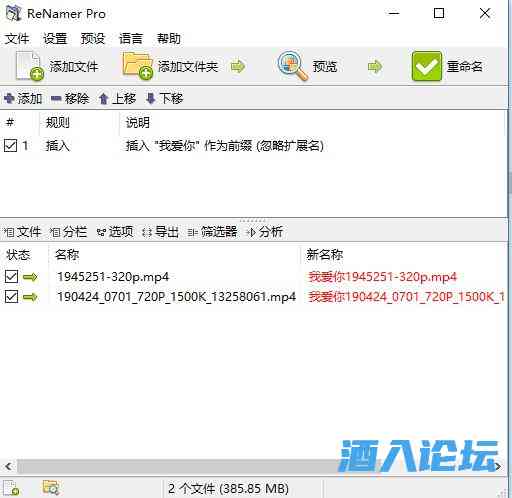Open the 预设 presets menu
The image size is (512, 498).
(x=93, y=39)
